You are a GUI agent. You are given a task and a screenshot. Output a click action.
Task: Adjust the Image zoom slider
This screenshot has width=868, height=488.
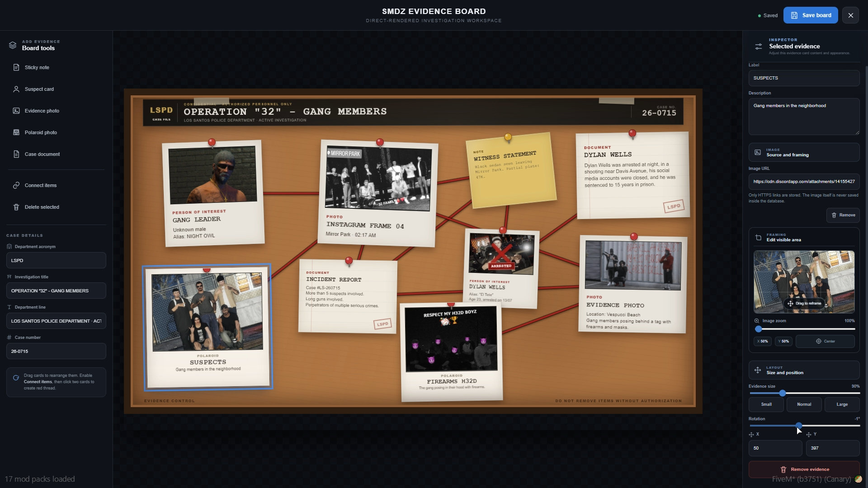pyautogui.click(x=804, y=329)
